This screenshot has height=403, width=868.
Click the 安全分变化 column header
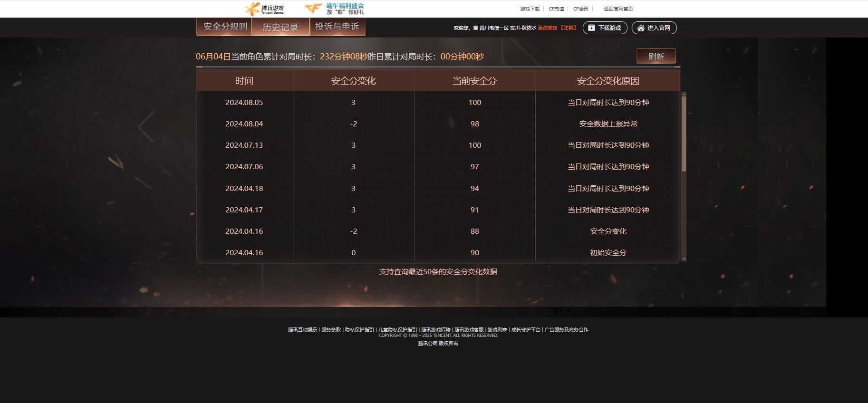click(353, 81)
